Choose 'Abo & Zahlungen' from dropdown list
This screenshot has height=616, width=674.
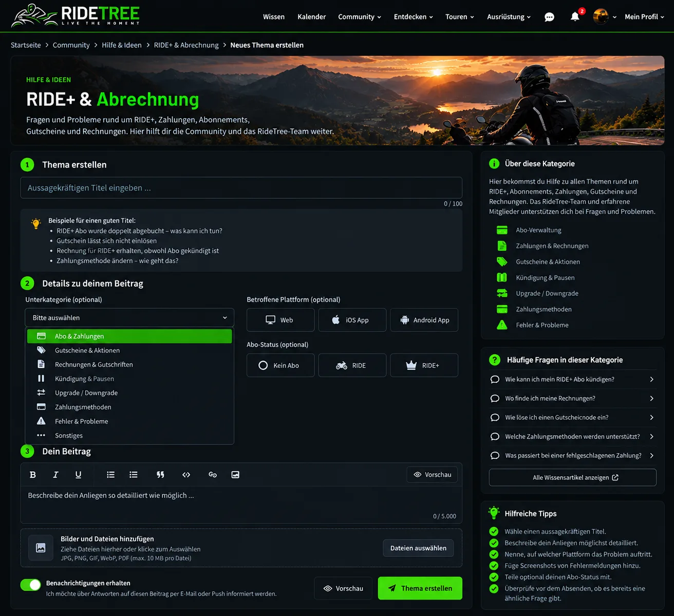(x=129, y=336)
